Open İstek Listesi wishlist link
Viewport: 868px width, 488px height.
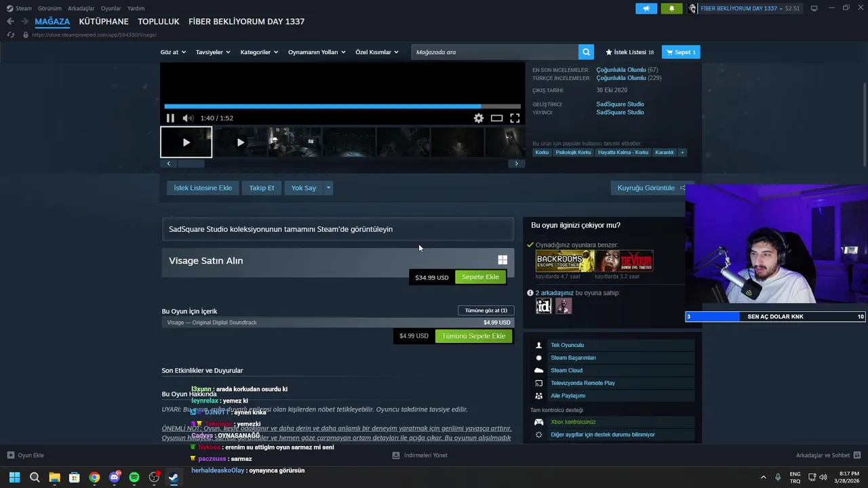pos(629,52)
